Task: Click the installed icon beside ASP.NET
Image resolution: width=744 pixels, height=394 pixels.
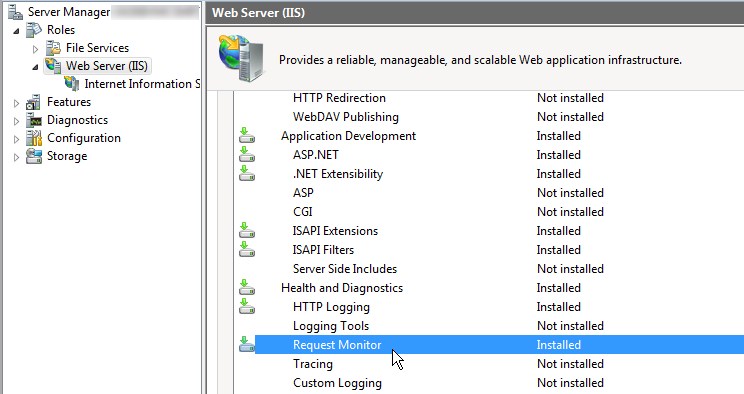Action: [247, 154]
